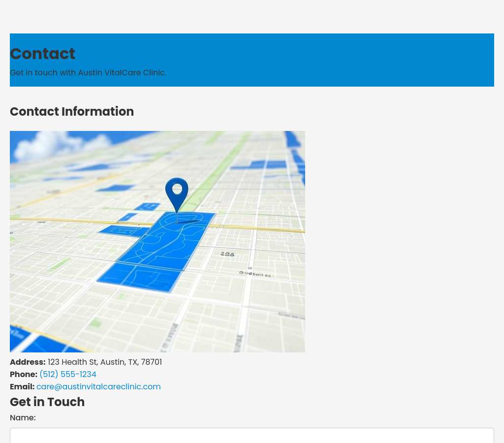The width and height of the screenshot is (504, 443).
Task: Click the "Contact Information" section heading
Action: 72,112
